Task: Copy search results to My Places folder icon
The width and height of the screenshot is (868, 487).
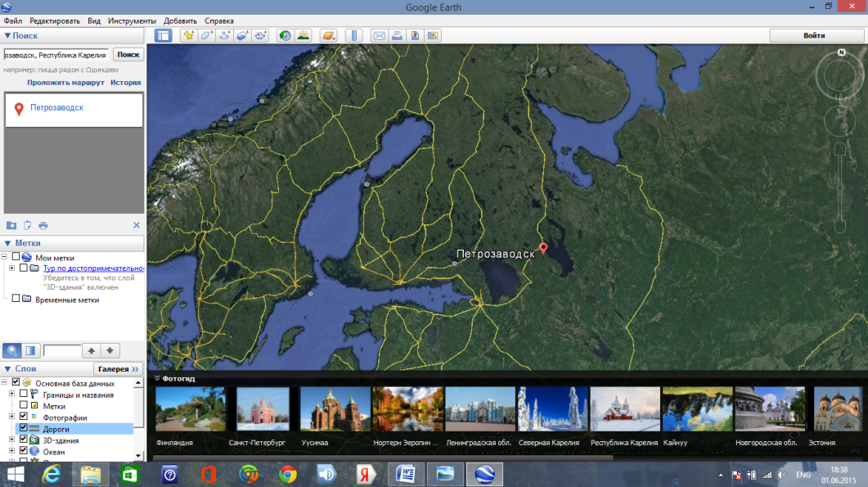Action: click(x=11, y=225)
